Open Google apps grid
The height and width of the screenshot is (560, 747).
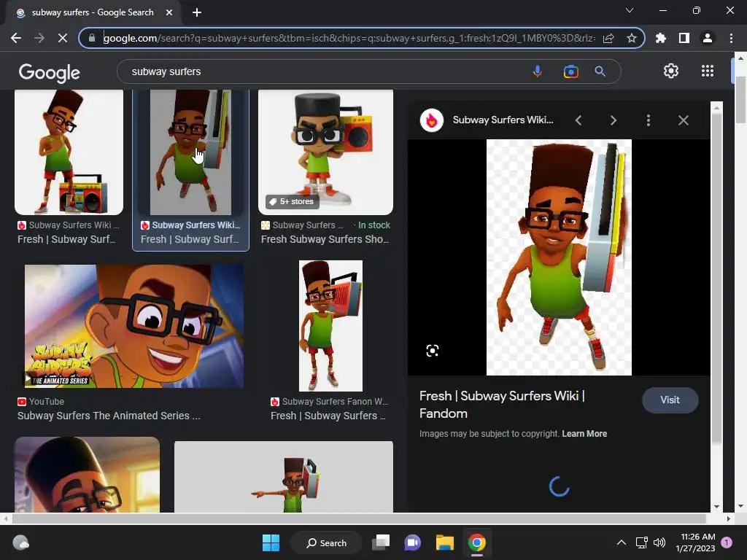point(708,71)
